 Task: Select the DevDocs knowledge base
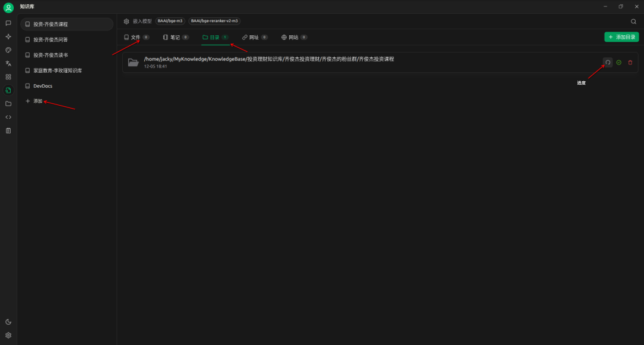coord(42,86)
